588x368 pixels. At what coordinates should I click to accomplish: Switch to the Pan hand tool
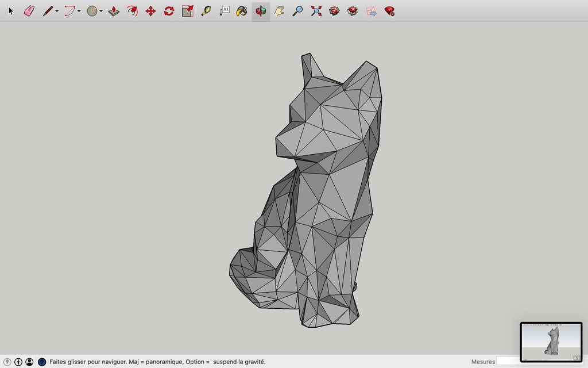279,10
